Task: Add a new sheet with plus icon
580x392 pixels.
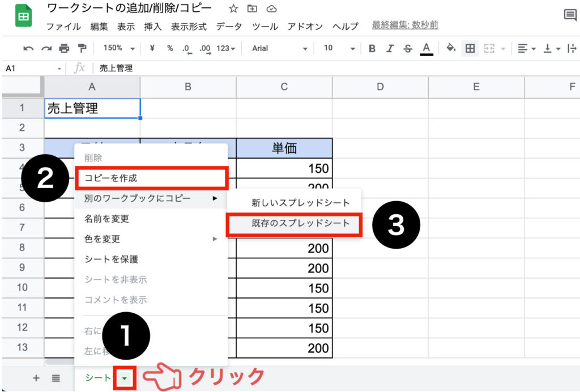Action: (x=36, y=378)
